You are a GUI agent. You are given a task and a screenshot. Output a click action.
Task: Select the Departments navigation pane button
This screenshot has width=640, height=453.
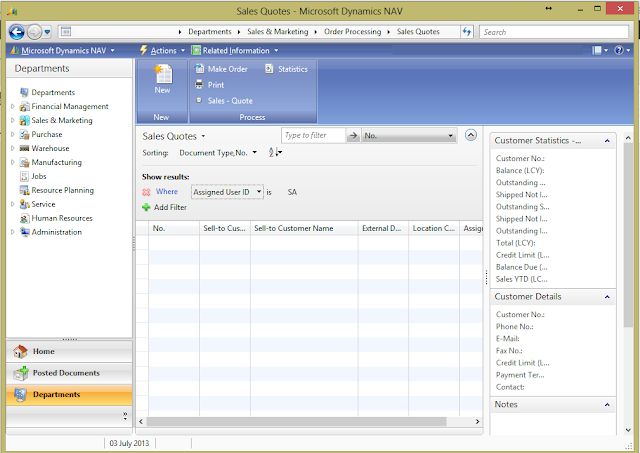pyautogui.click(x=69, y=395)
